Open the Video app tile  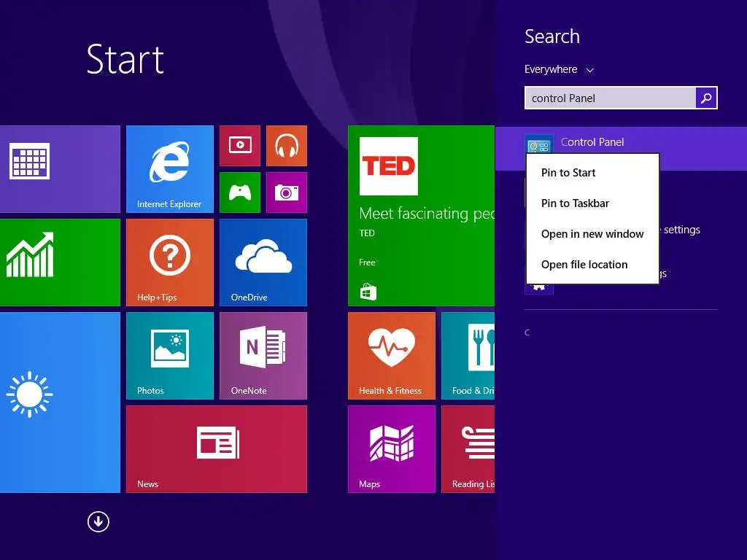[239, 146]
